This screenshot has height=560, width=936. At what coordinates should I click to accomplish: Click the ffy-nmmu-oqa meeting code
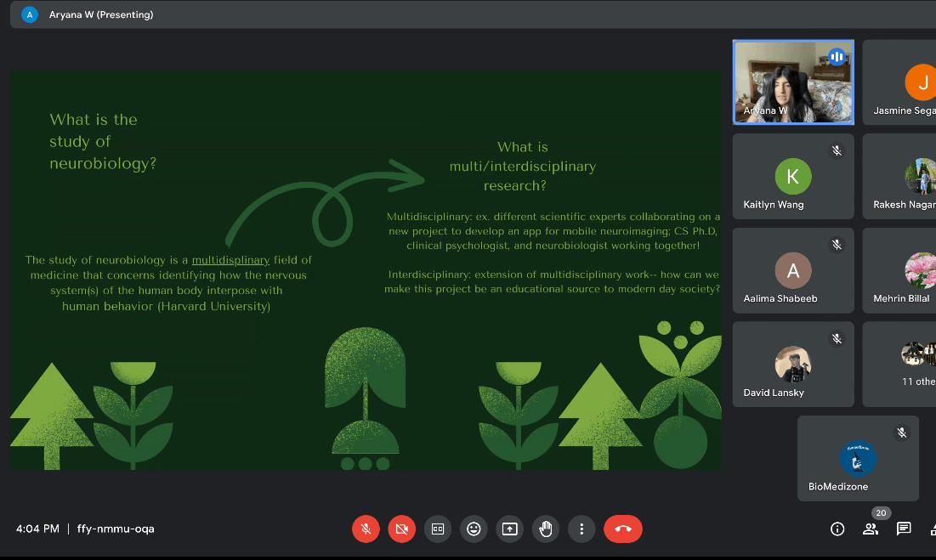[x=116, y=529]
